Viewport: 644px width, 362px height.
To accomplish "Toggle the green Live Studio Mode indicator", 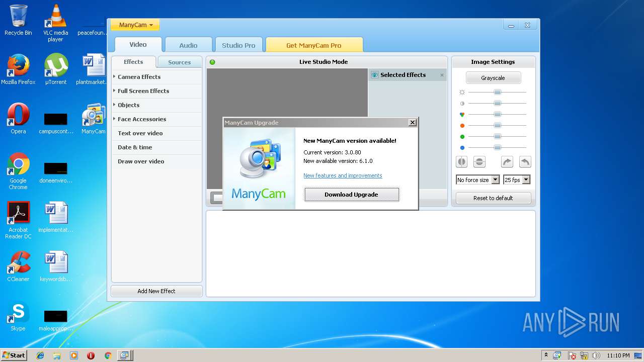I will tap(212, 62).
